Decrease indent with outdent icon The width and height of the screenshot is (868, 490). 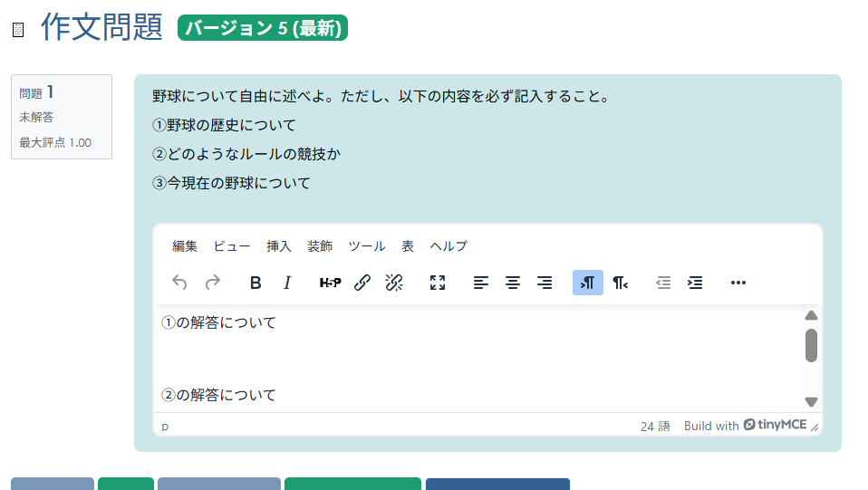click(663, 283)
